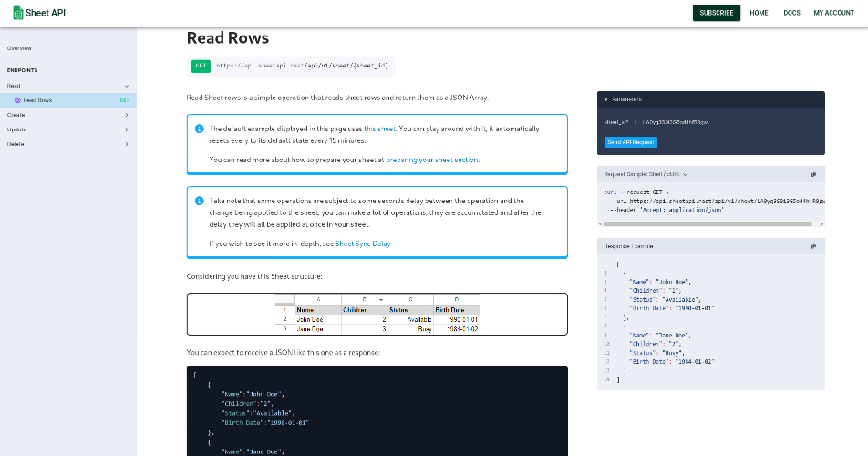Click the info icon in the sync delay note

pos(200,201)
